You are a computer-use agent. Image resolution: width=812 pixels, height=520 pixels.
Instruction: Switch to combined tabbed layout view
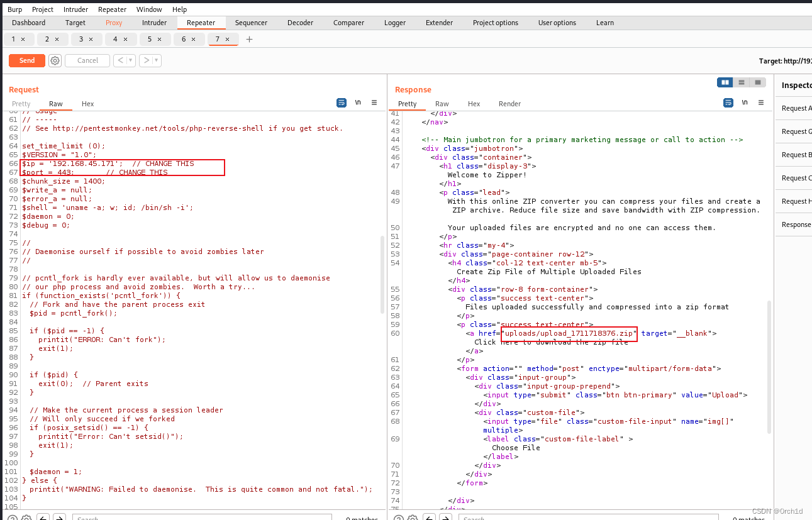[758, 82]
